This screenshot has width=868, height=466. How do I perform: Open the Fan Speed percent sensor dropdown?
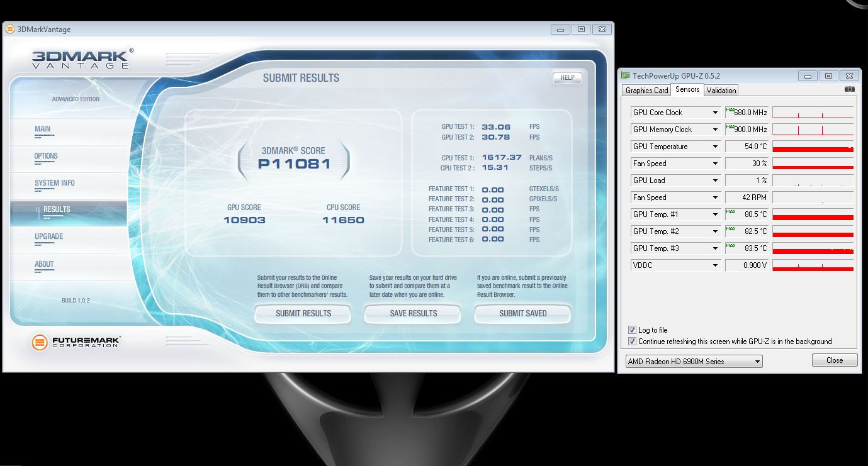[715, 164]
